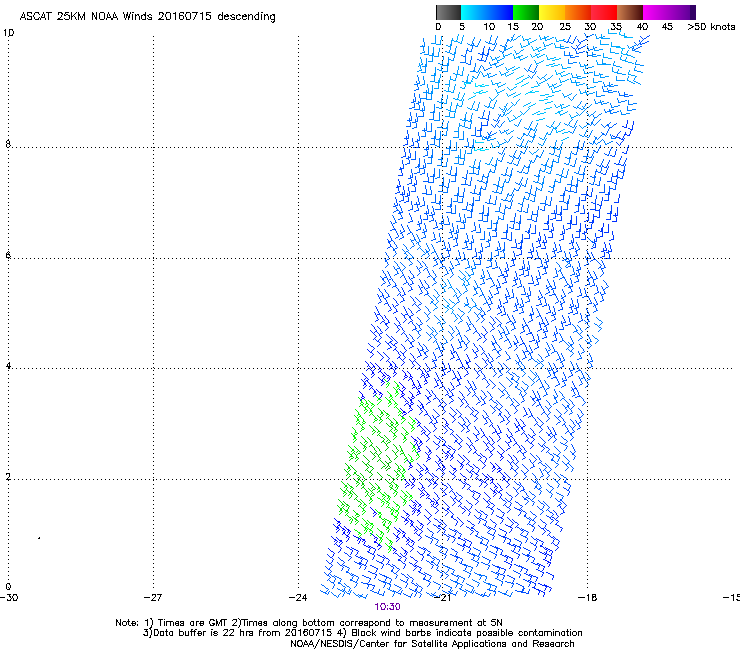Click the '40' legend label under the color bar
This screenshot has width=740, height=650.
(642, 27)
